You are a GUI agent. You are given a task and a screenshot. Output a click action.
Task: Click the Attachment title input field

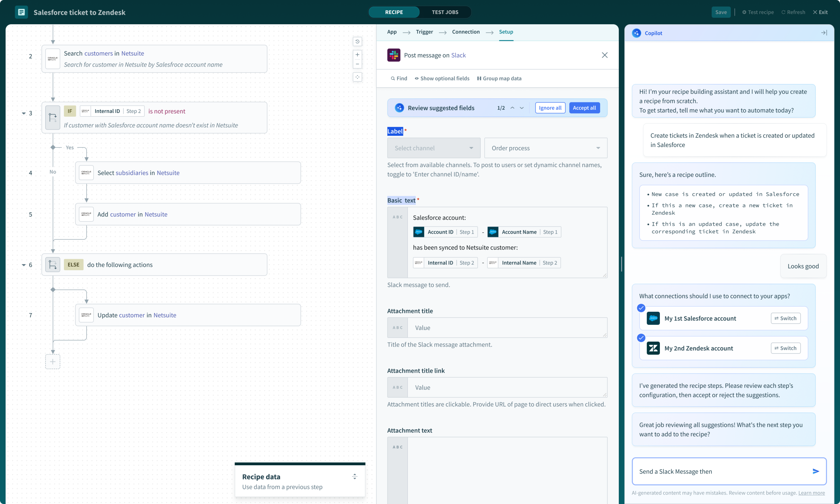497,328
